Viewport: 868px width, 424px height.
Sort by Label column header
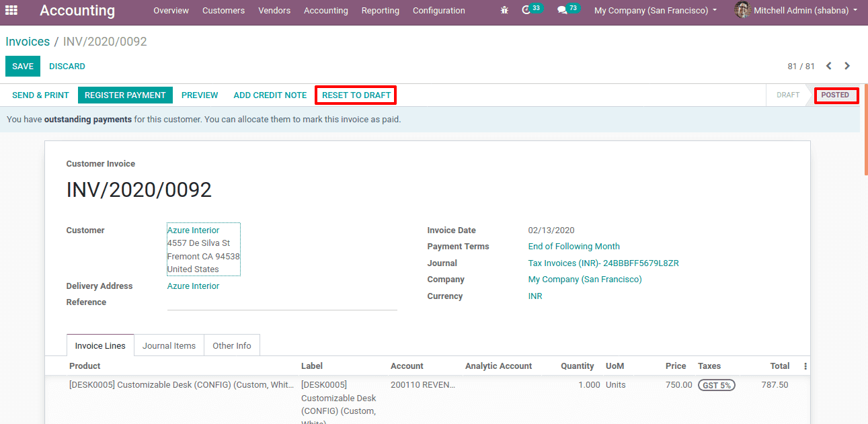pos(312,366)
